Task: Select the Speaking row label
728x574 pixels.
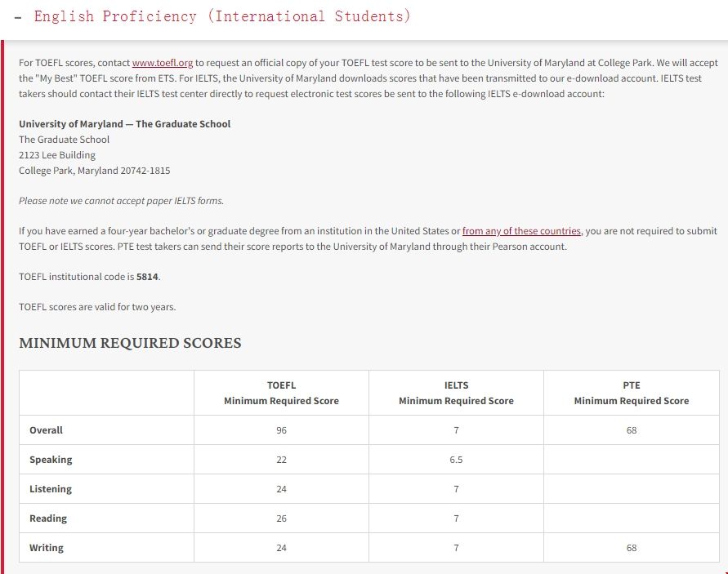Action: click(x=51, y=460)
